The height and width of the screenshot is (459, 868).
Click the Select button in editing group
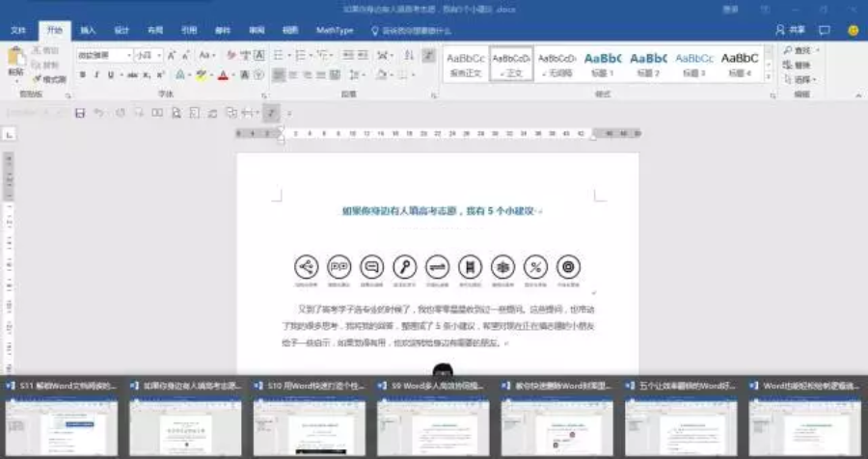click(x=800, y=80)
